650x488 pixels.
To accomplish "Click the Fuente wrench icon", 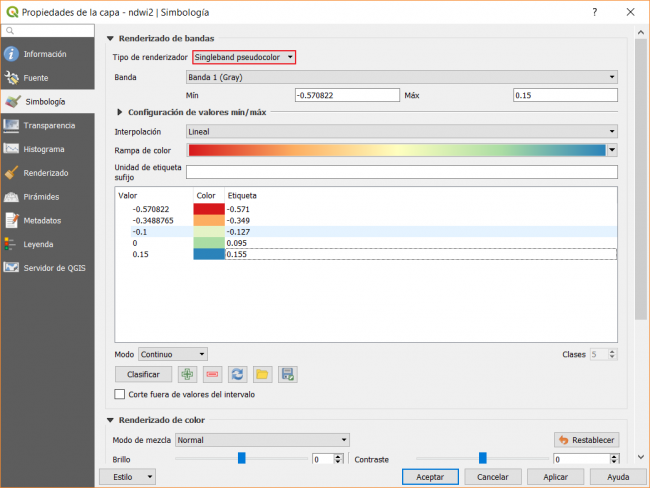I will coord(11,78).
